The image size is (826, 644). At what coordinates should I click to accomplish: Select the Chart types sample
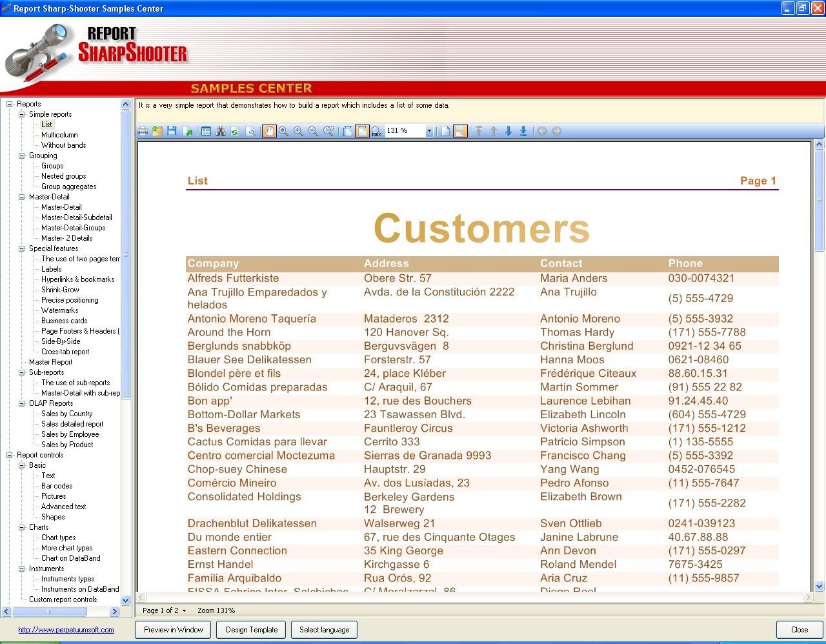(58, 538)
